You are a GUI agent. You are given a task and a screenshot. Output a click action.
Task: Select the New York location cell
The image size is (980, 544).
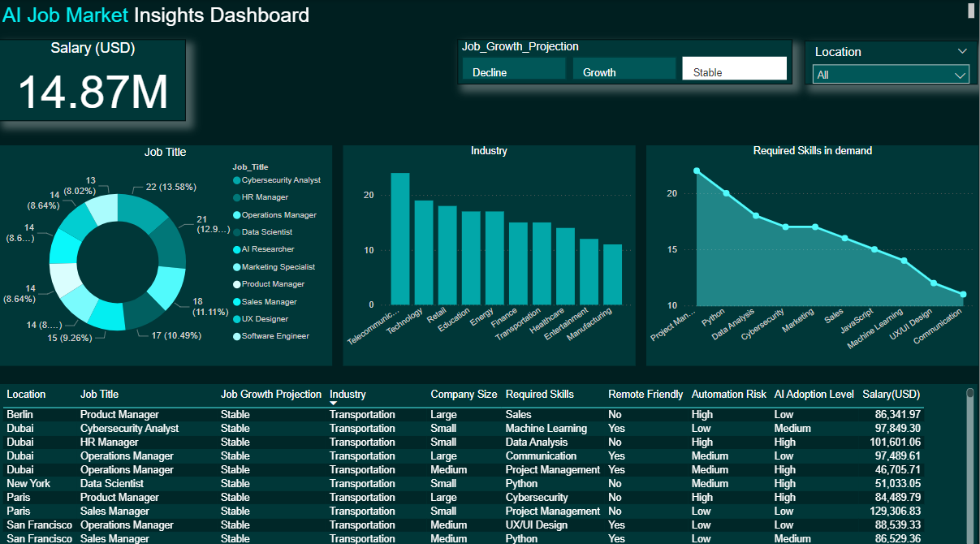click(28, 484)
